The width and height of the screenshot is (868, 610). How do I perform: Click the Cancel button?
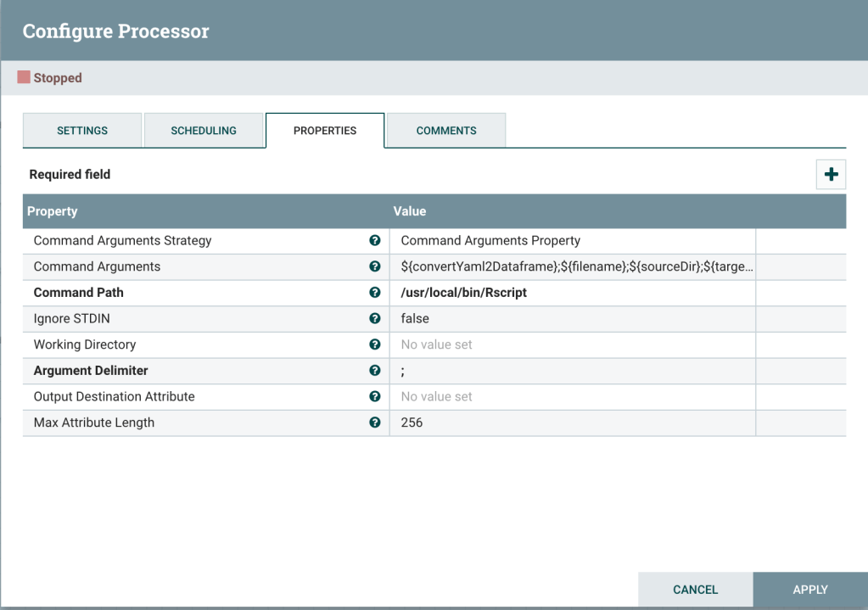[x=695, y=590]
